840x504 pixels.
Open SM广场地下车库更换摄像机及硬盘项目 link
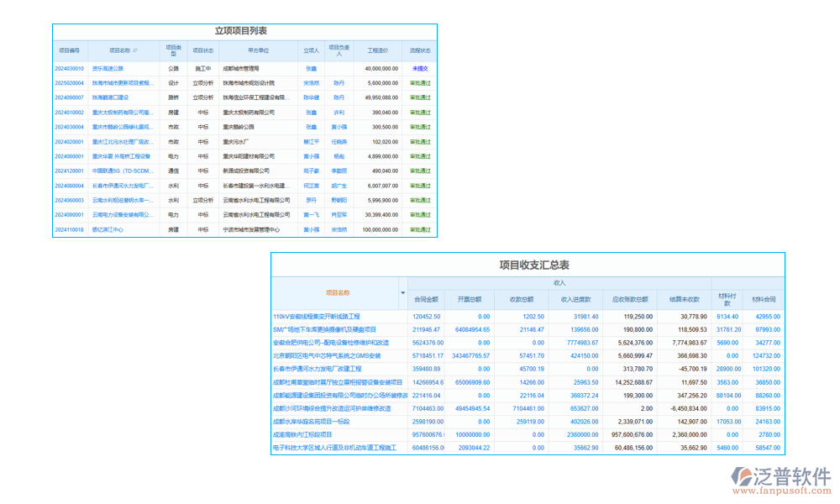(x=325, y=329)
